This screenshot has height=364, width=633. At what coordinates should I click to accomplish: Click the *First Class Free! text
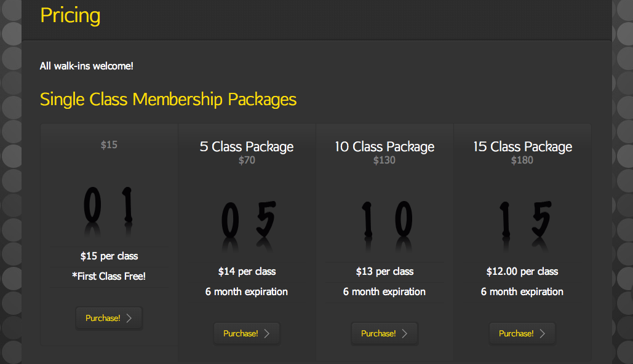[x=109, y=277]
